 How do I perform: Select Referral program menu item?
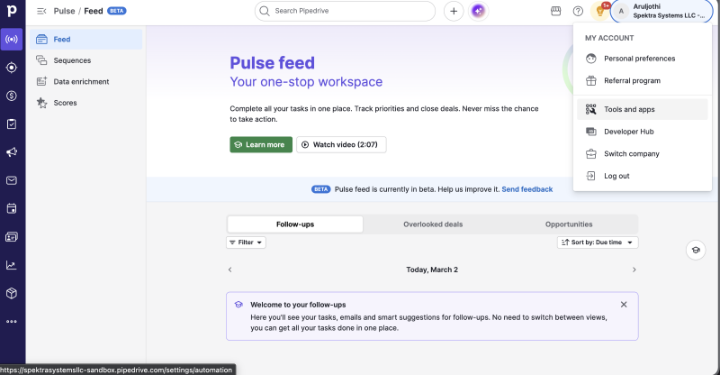point(642,81)
